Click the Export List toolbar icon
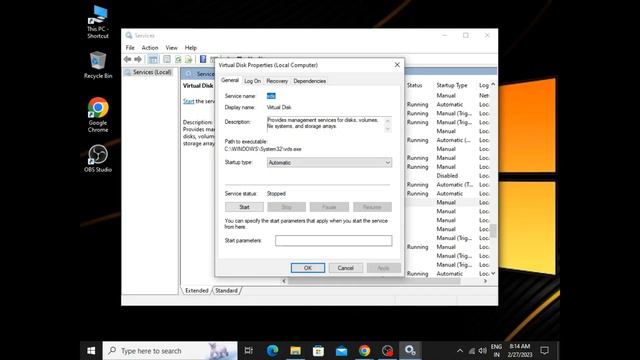This screenshot has width=640, height=360. tap(189, 60)
